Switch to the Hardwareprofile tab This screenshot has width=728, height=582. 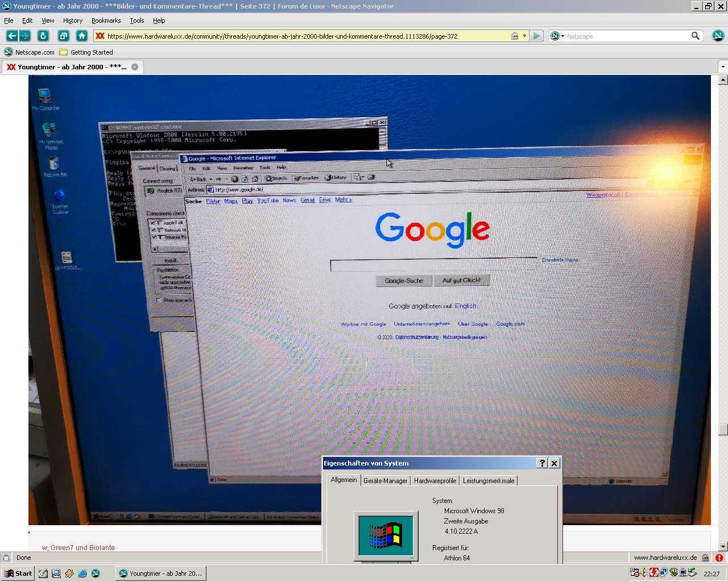click(x=435, y=481)
